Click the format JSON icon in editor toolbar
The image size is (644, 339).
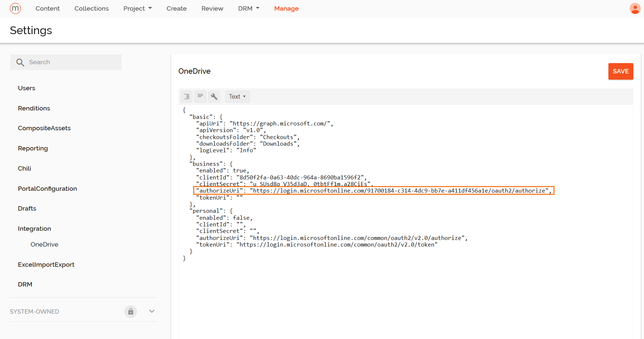(187, 96)
